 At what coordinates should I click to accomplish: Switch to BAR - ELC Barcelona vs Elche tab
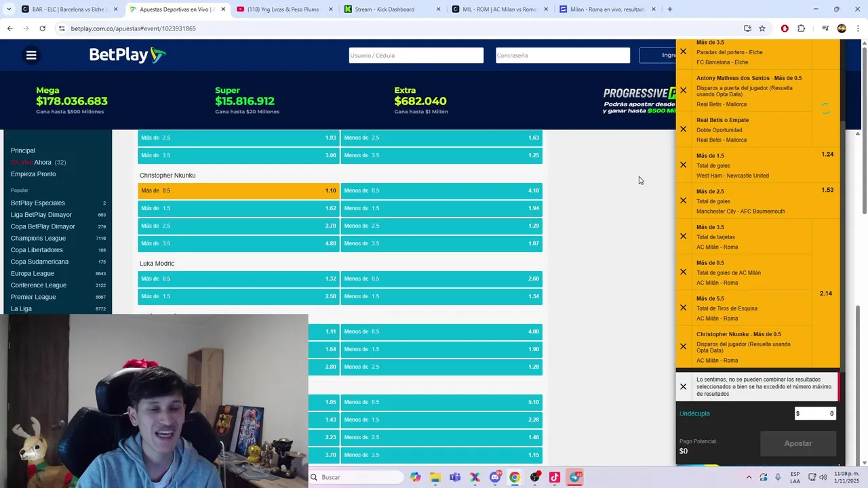70,9
